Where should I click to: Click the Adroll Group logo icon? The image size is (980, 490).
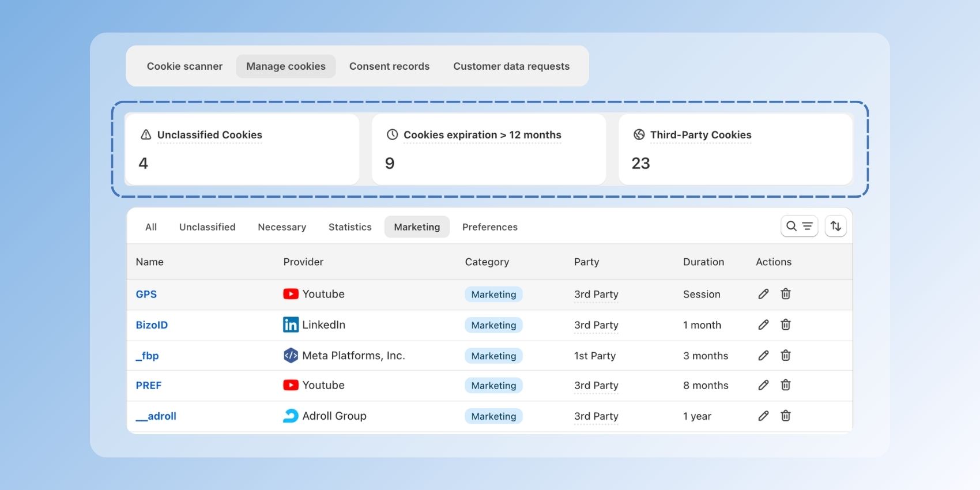tap(291, 416)
